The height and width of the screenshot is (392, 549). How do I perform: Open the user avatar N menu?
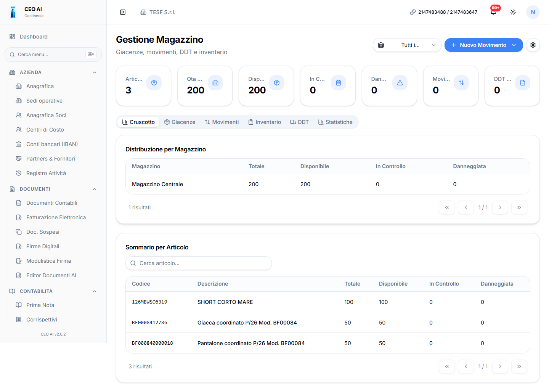pyautogui.click(x=533, y=12)
